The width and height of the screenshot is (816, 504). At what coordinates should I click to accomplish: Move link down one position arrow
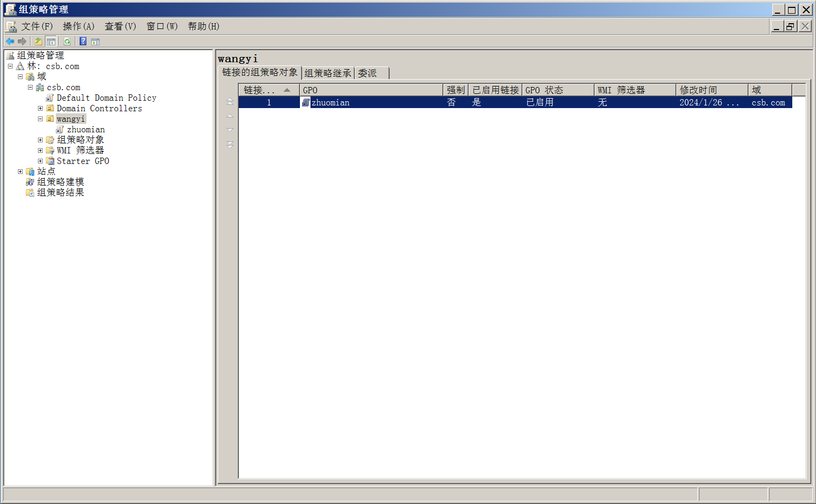230,130
